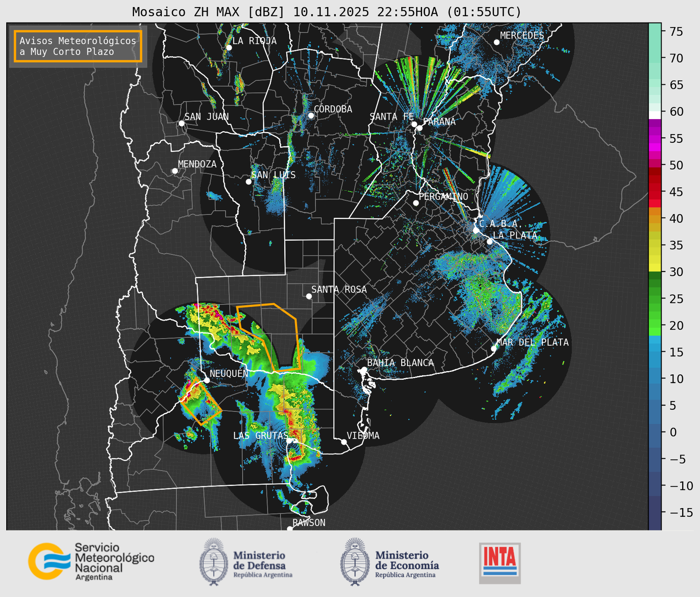700x597 pixels.
Task: Select the white city dot for Mendoza
Action: pos(175,171)
